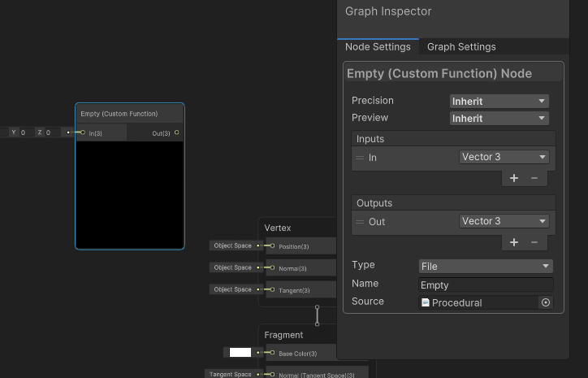Click the Tangent(3) vertex port
588x378 pixels.
point(272,289)
